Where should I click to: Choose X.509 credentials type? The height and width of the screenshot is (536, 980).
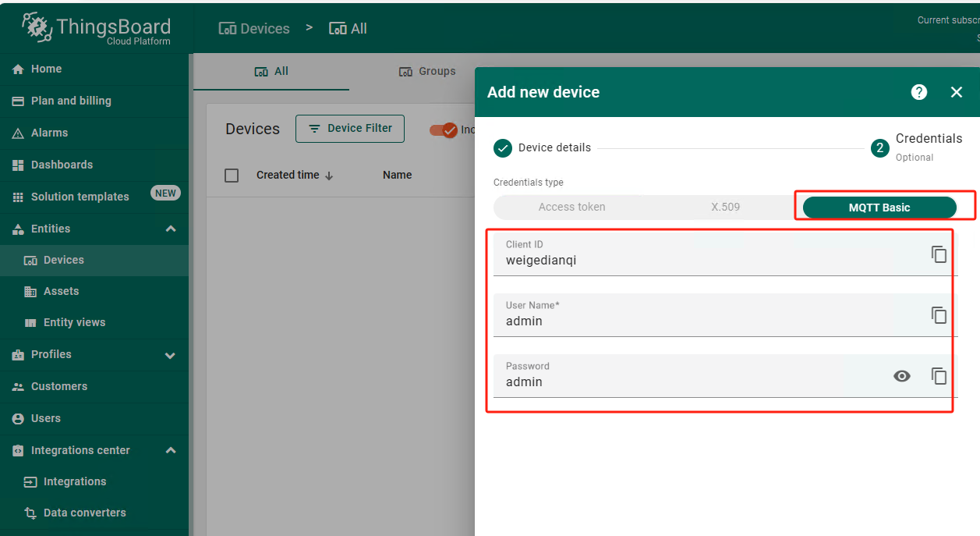click(x=725, y=208)
